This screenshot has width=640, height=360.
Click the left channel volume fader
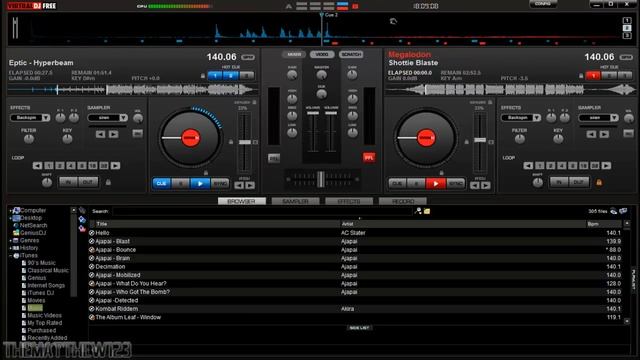tap(313, 113)
